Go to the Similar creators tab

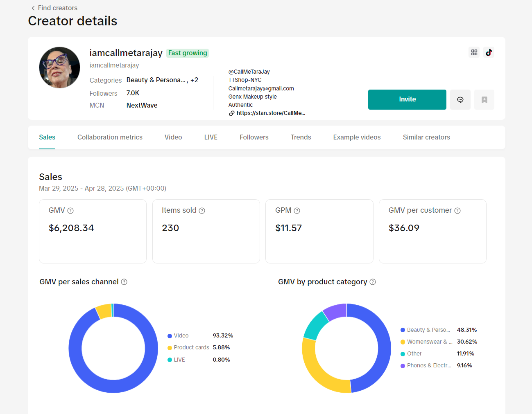point(426,137)
